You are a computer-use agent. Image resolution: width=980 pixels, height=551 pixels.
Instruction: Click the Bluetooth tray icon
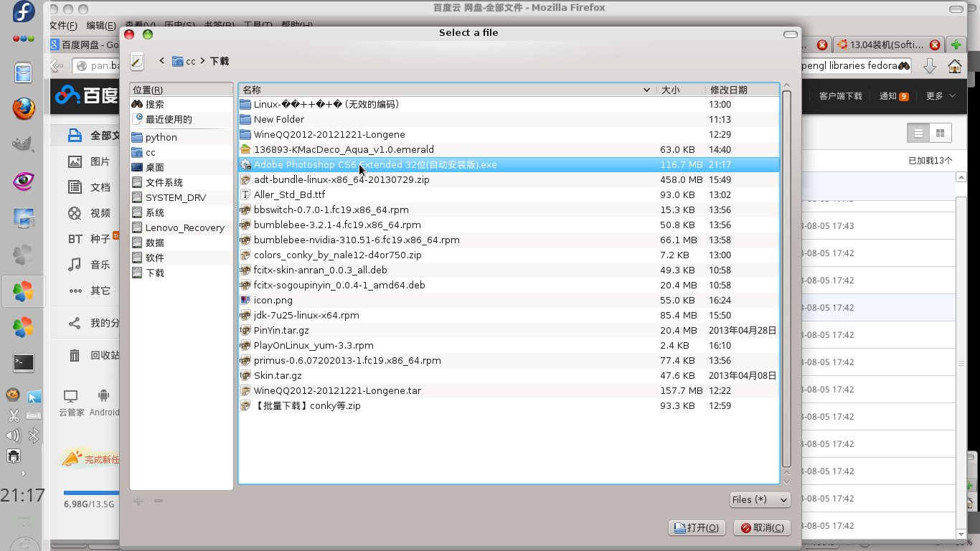point(34,435)
